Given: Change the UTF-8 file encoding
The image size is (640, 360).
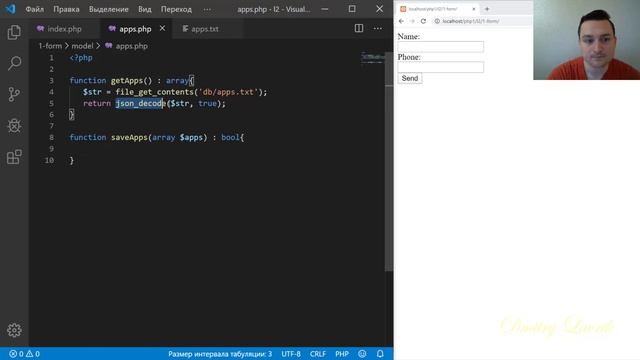Looking at the screenshot, I should click(x=291, y=354).
